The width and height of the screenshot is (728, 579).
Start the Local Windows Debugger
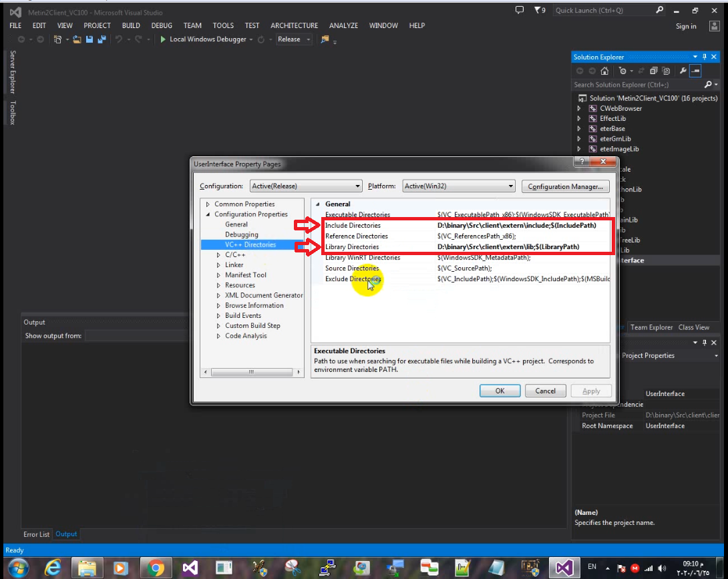pyautogui.click(x=203, y=39)
